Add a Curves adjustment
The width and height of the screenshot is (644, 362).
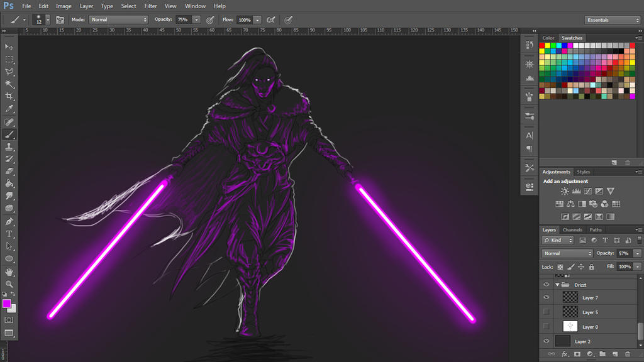(x=588, y=191)
